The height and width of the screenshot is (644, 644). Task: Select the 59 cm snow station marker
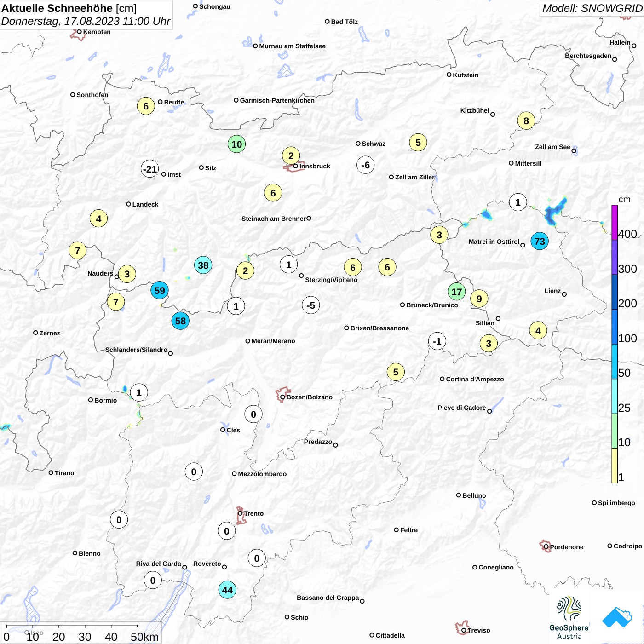click(x=160, y=291)
